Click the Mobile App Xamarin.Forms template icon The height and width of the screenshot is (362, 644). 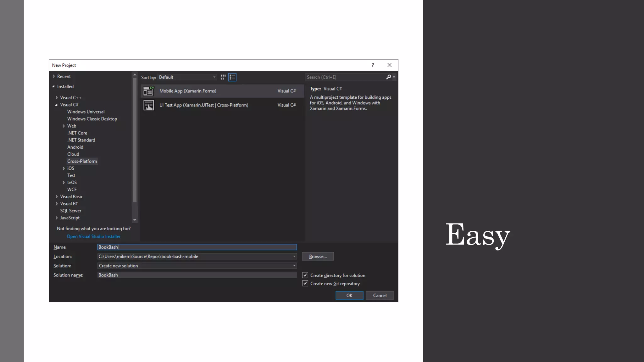tap(148, 91)
